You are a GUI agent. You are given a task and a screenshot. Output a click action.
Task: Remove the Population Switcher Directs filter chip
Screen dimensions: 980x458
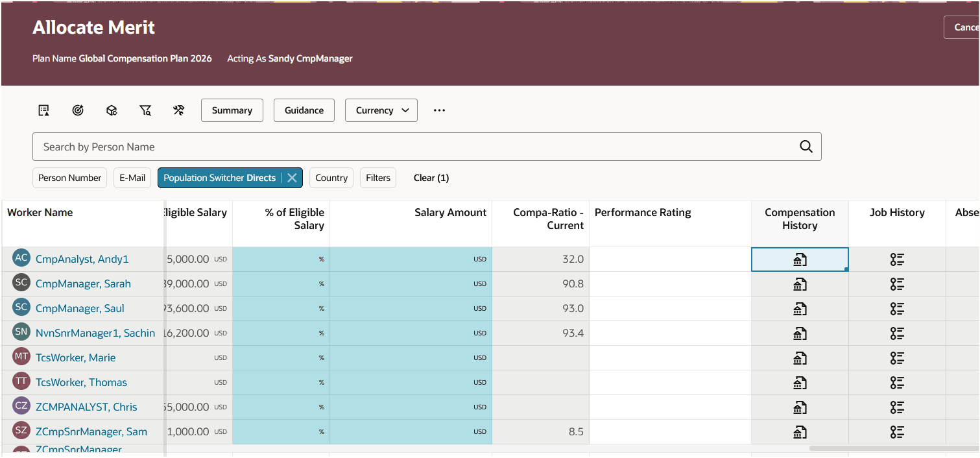pos(292,178)
